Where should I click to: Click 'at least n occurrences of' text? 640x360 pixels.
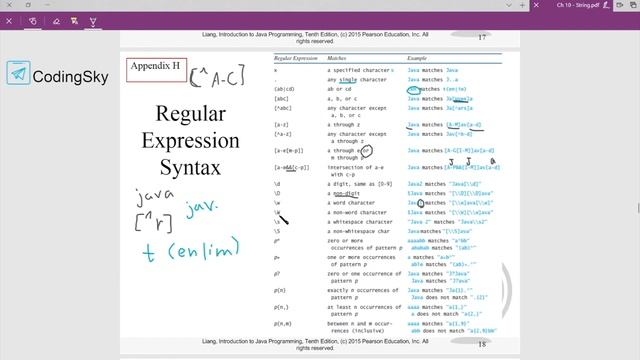click(364, 307)
